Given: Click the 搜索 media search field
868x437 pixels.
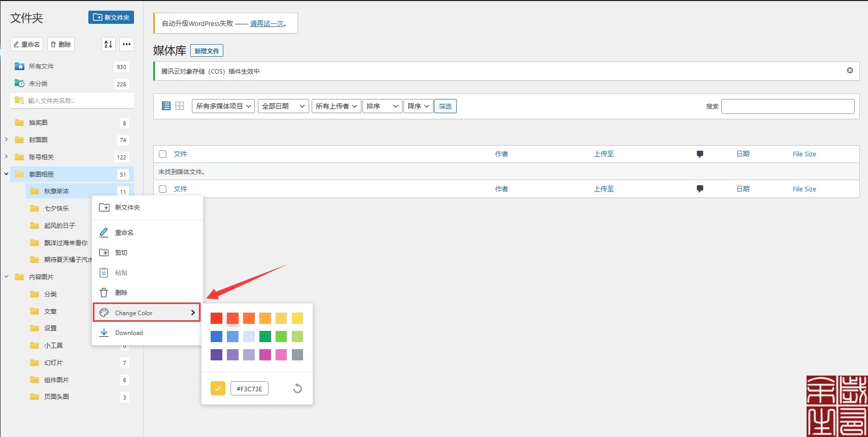Looking at the screenshot, I should click(x=788, y=106).
